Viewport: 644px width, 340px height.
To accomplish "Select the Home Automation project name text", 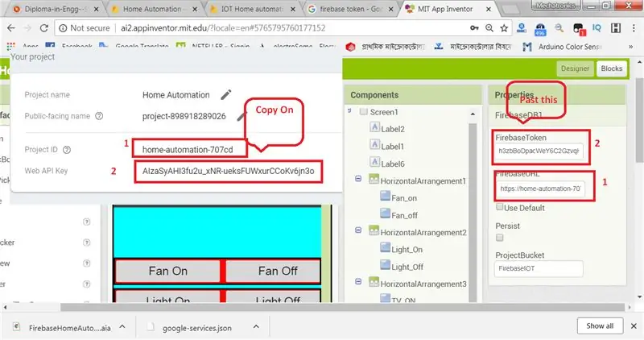I will 175,95.
